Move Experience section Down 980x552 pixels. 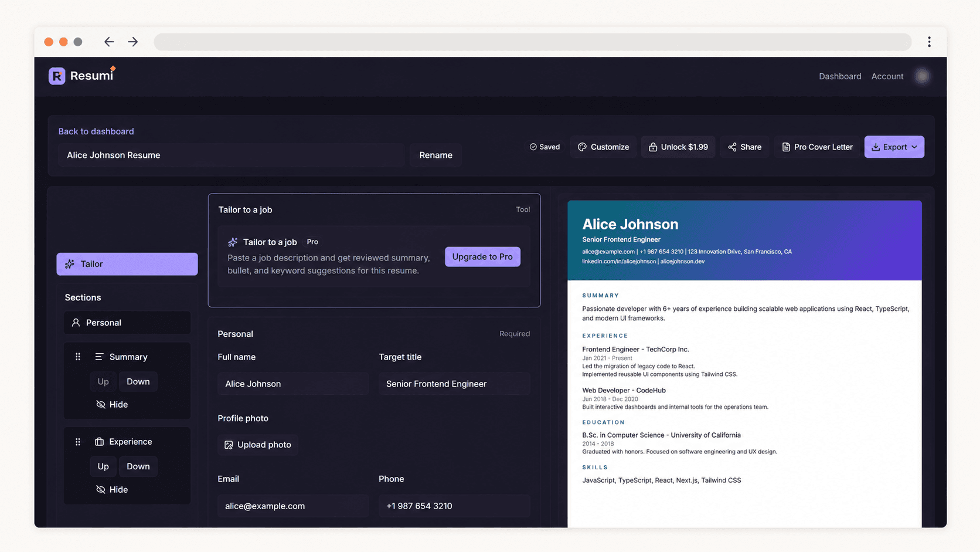pyautogui.click(x=138, y=466)
